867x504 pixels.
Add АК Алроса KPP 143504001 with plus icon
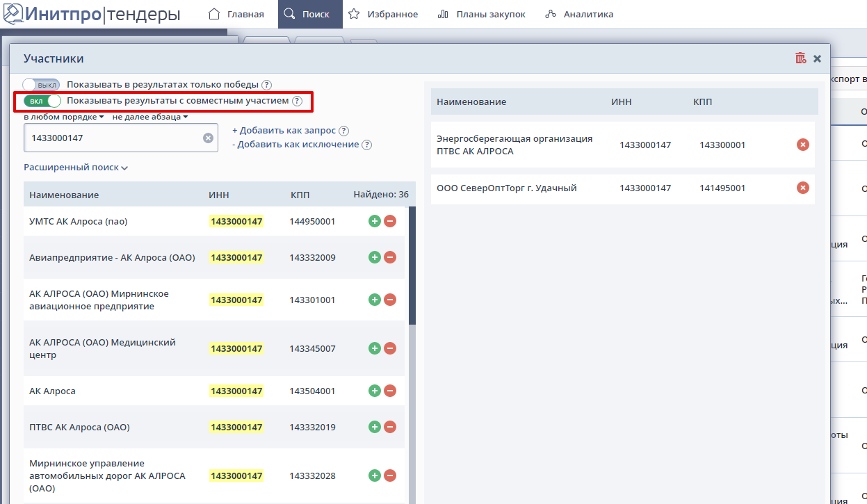[374, 391]
